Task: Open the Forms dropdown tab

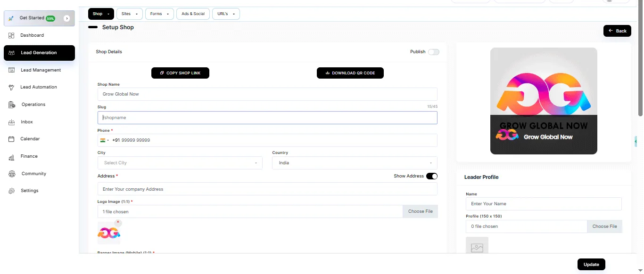Action: click(x=159, y=14)
